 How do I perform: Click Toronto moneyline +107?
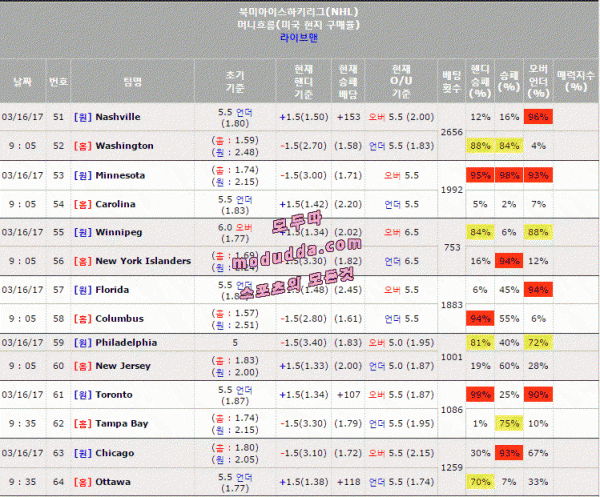point(349,394)
